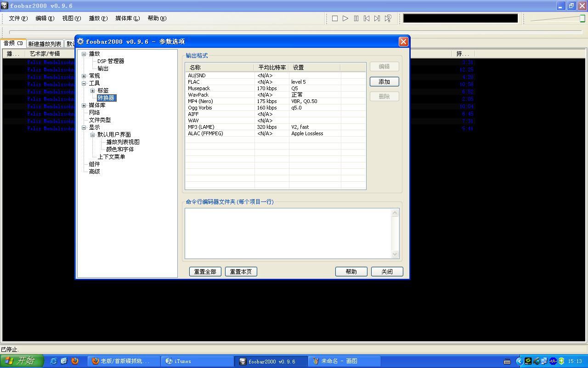Click the 重置本页 button
Image resolution: width=588 pixels, height=368 pixels.
(x=241, y=271)
